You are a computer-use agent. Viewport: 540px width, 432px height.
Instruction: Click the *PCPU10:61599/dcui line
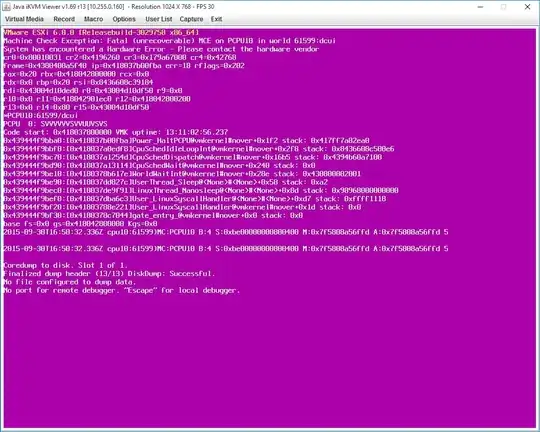(41, 115)
